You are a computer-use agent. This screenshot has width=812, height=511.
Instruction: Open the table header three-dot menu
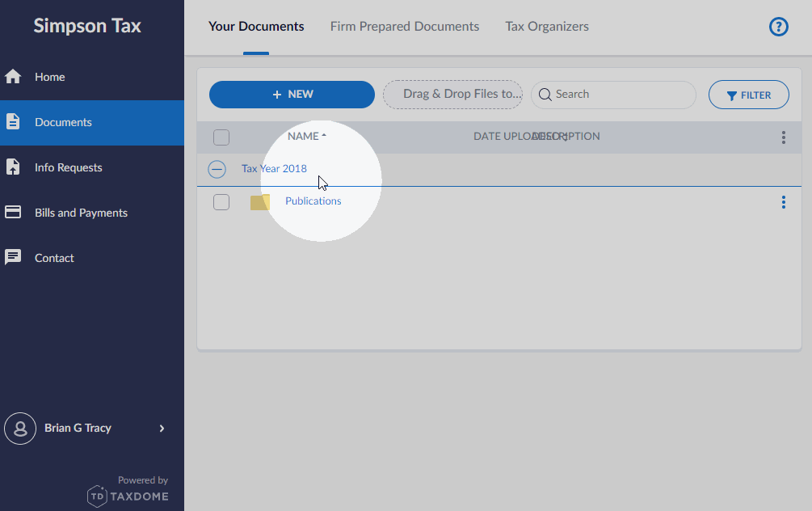(783, 137)
